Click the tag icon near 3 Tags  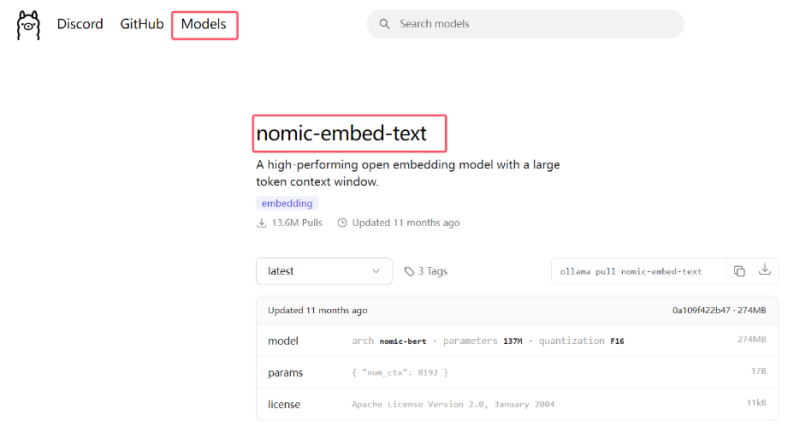click(409, 271)
